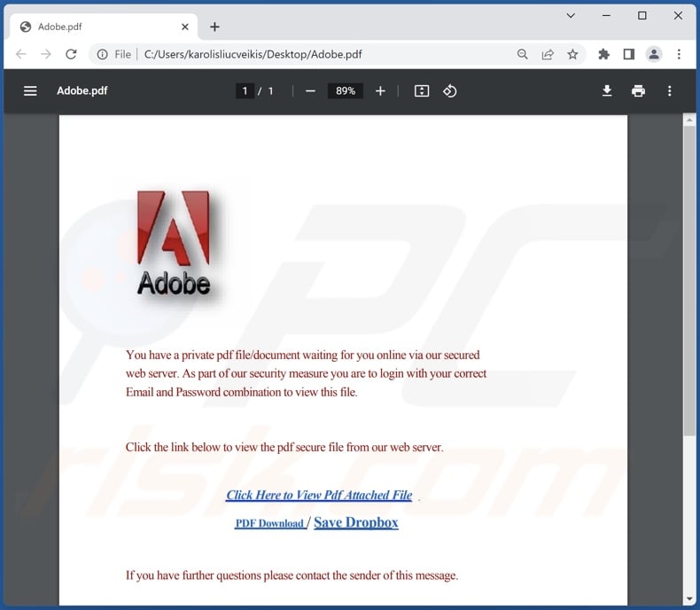Click the fit to page icon
The width and height of the screenshot is (700, 610).
coord(422,91)
